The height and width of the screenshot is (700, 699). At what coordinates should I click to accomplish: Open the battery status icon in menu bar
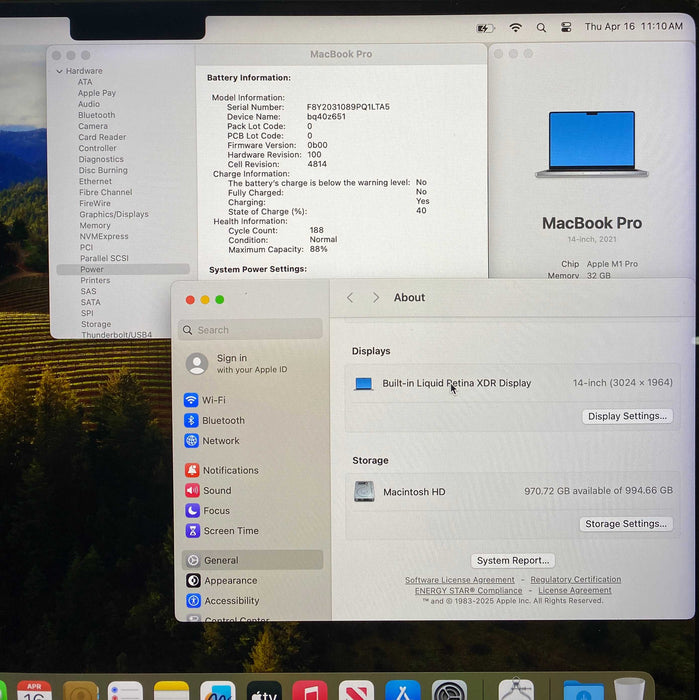pos(486,28)
